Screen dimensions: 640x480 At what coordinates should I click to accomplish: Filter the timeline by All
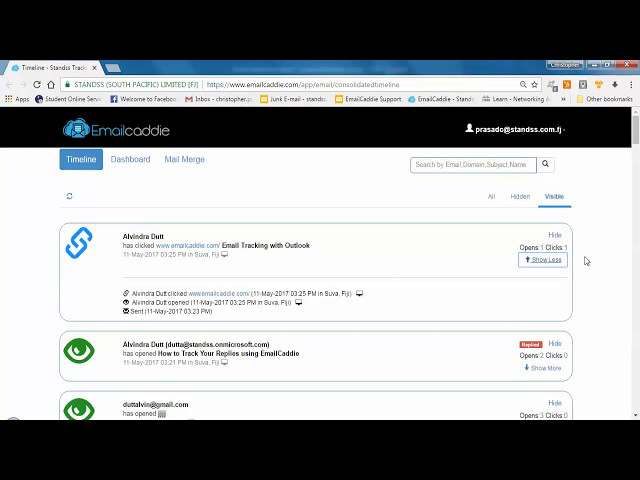coord(491,196)
